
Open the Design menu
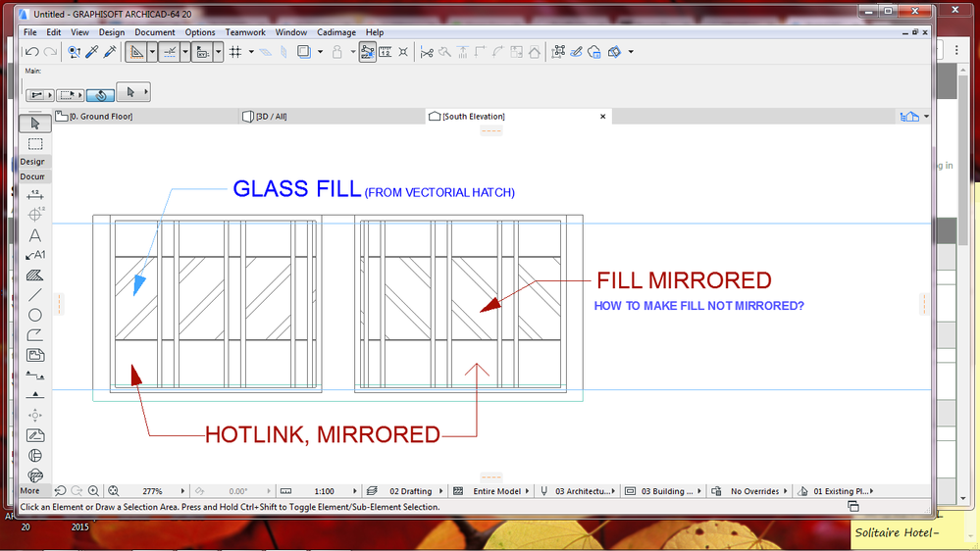click(x=112, y=32)
